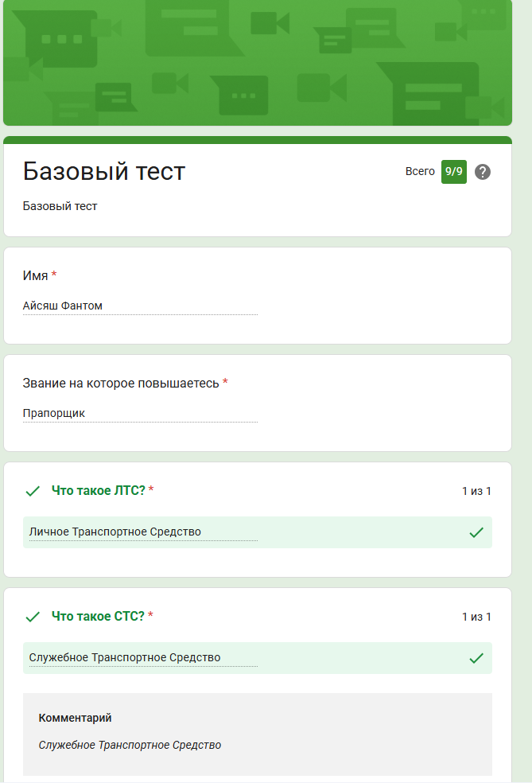This screenshot has width=532, height=783.
Task: Click the green 9/9 score badge
Action: (x=454, y=172)
